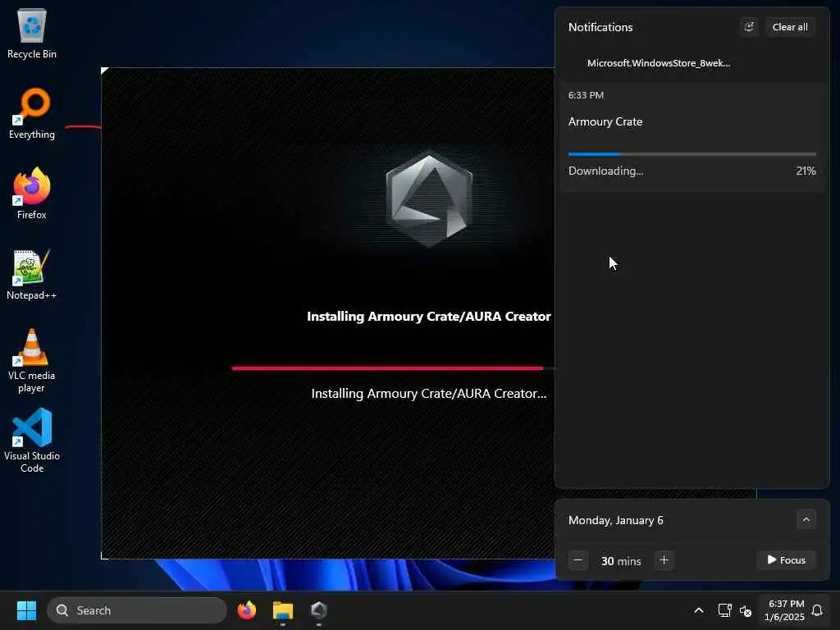
Task: Click the taskbar Search box
Action: 137,610
